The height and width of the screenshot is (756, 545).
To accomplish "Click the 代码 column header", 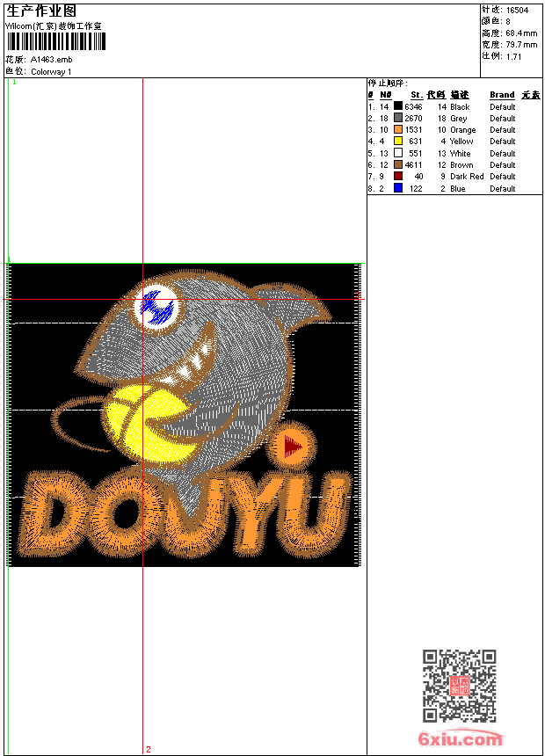I will (436, 95).
